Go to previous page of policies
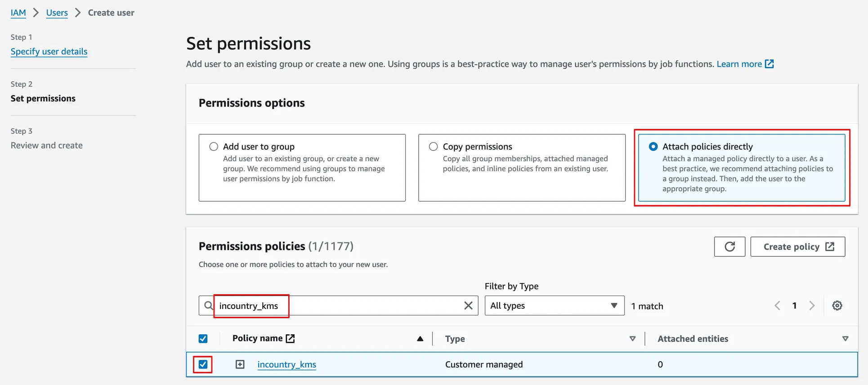 (x=777, y=305)
